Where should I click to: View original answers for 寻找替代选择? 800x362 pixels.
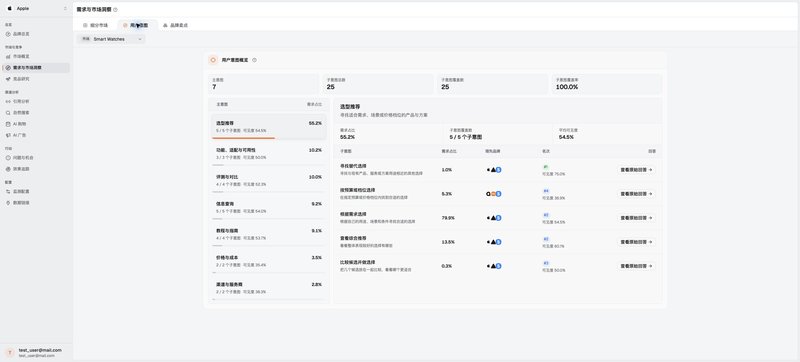[636, 170]
